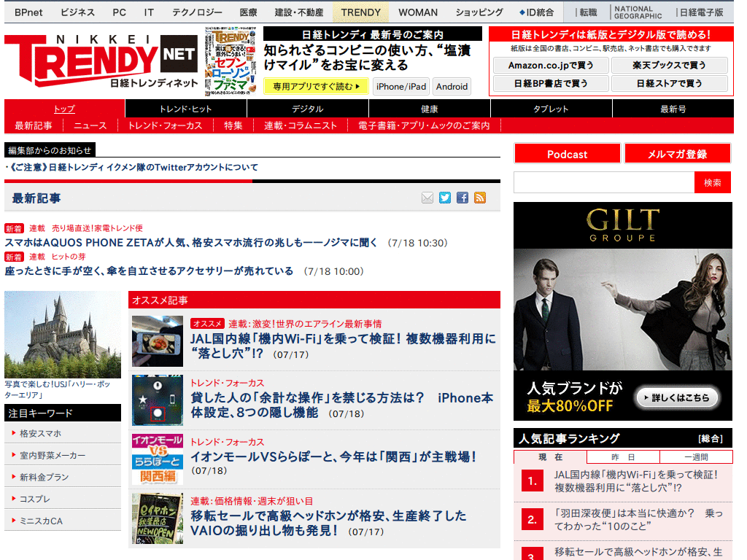Open the WOMAN top navigation link
The width and height of the screenshot is (747, 560).
coord(418,12)
